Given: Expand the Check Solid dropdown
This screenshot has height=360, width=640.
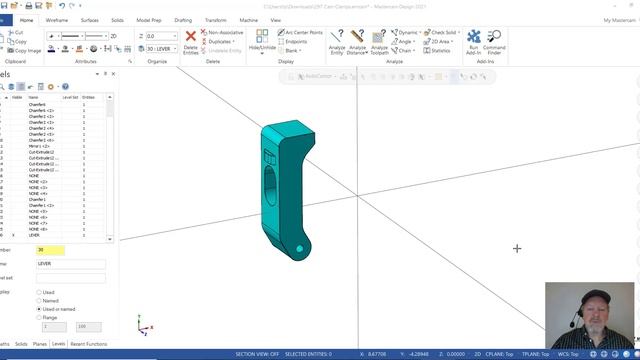Looking at the screenshot, I should tap(459, 32).
